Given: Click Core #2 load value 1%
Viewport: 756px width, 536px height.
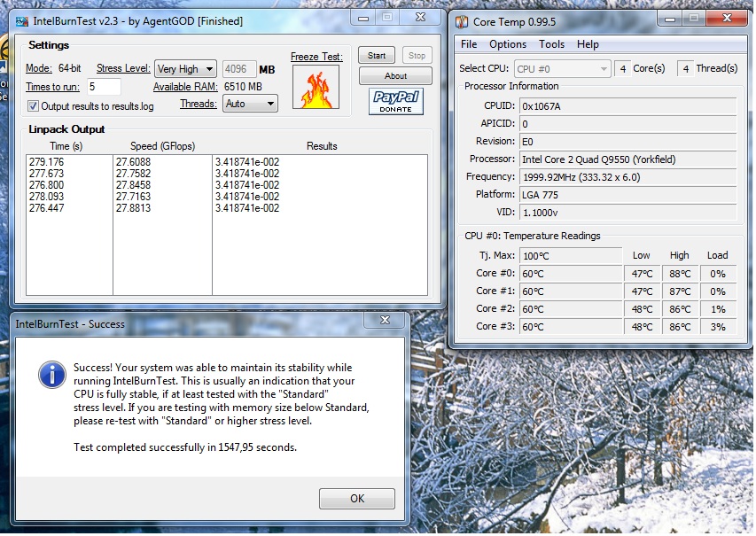Looking at the screenshot, I should coord(718,309).
